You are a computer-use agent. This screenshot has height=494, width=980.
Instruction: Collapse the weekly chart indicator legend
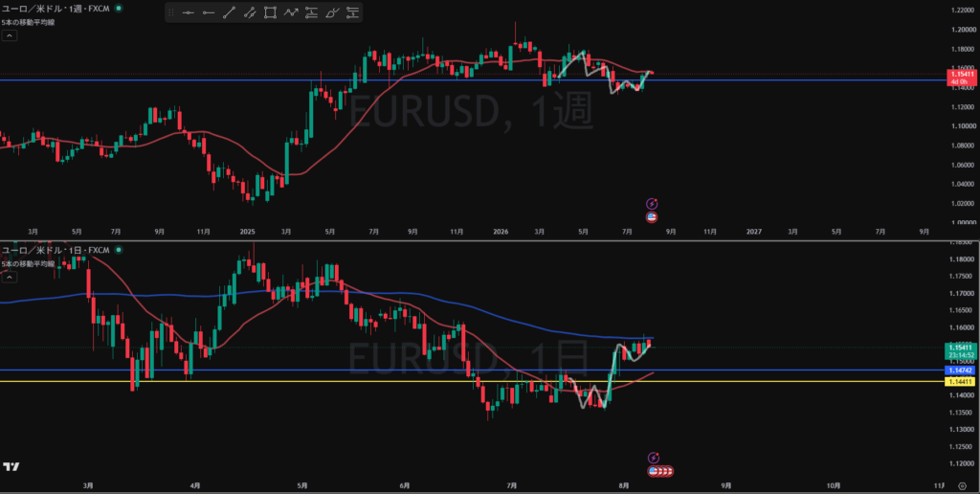pos(9,35)
